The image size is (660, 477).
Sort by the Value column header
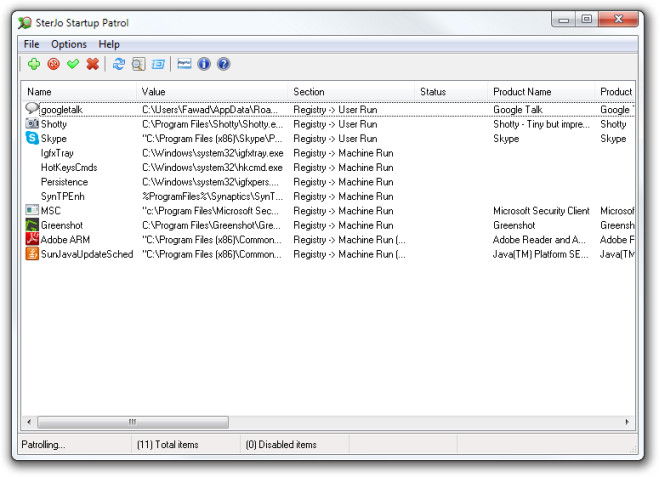[212, 91]
